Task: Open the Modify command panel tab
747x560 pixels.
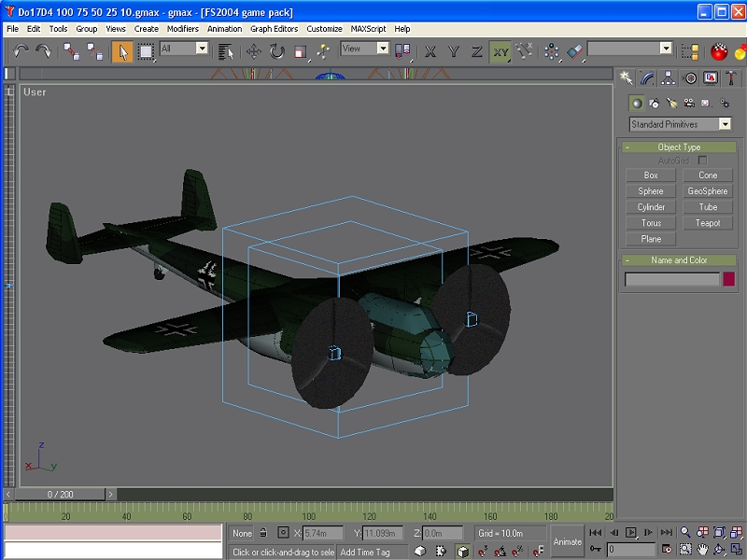Action: pos(647,77)
